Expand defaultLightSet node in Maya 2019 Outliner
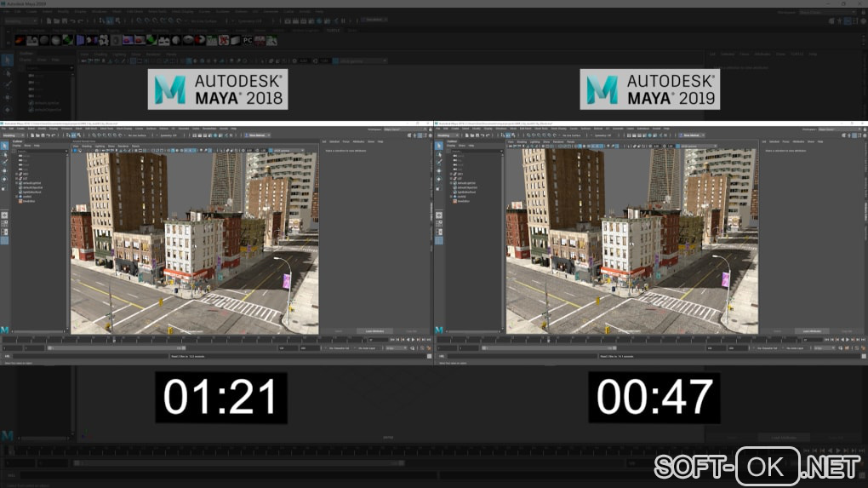868x488 pixels. (451, 183)
